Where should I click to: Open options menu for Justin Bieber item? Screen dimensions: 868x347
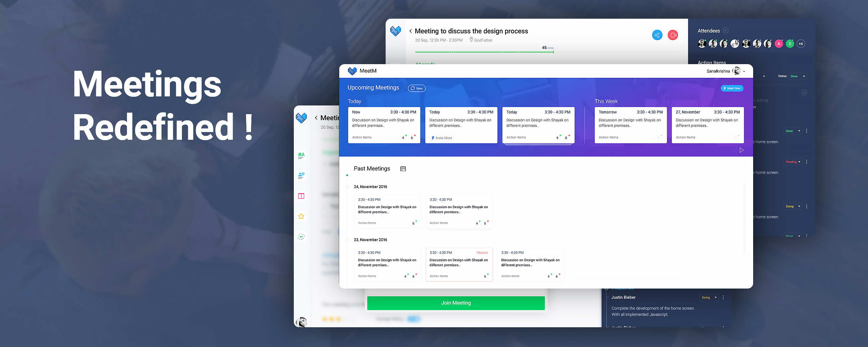tap(723, 298)
